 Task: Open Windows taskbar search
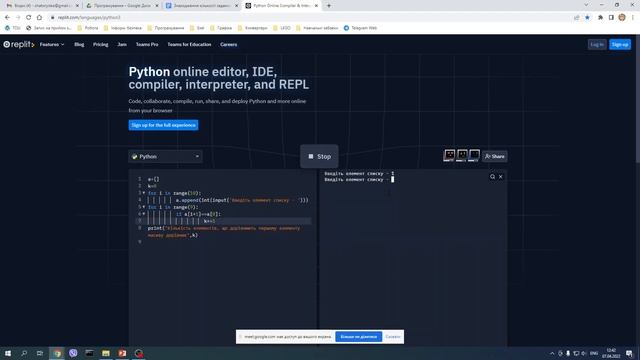[x=24, y=353]
